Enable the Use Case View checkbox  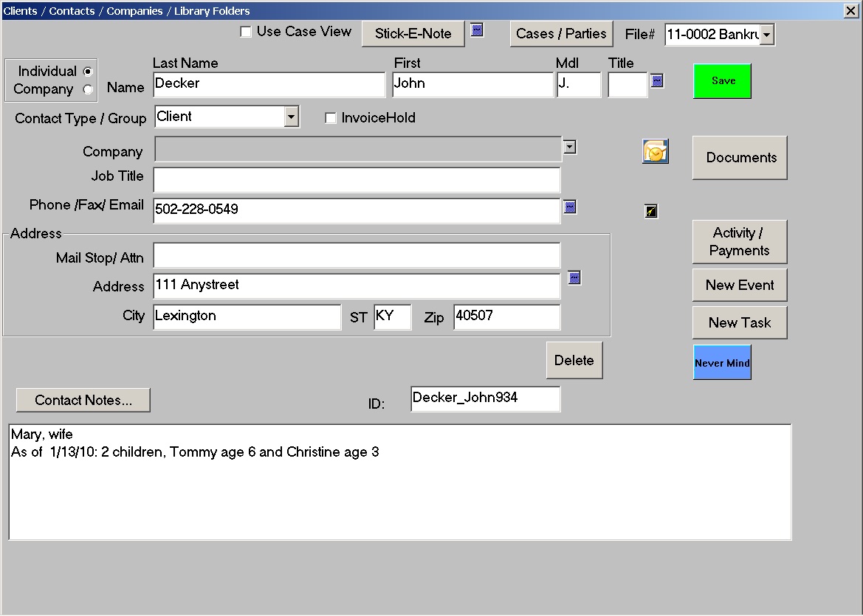[x=246, y=32]
